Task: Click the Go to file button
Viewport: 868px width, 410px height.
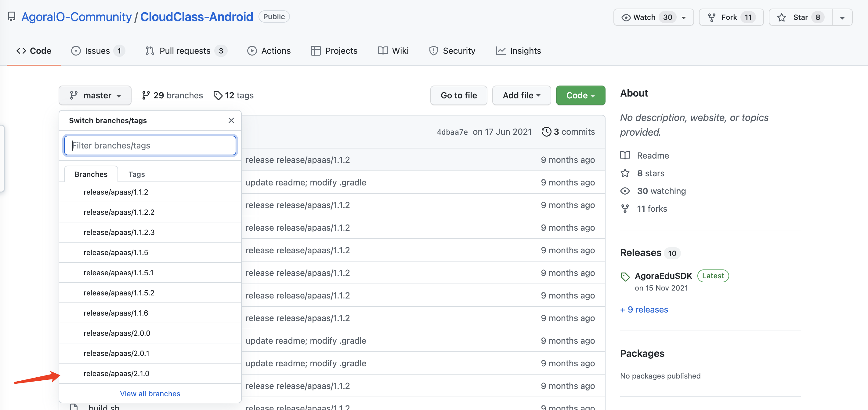Action: click(459, 95)
